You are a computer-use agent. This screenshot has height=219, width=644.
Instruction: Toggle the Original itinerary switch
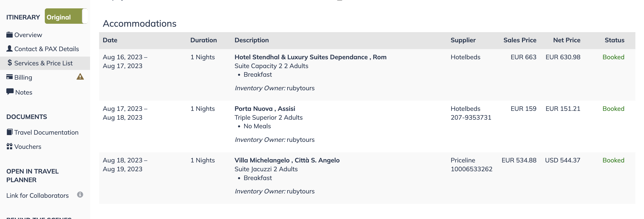pos(66,16)
